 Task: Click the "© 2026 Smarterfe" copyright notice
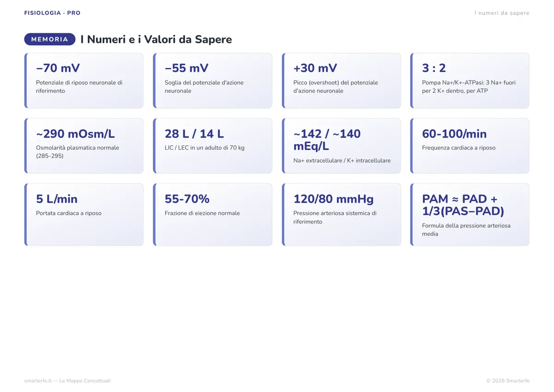508,381
